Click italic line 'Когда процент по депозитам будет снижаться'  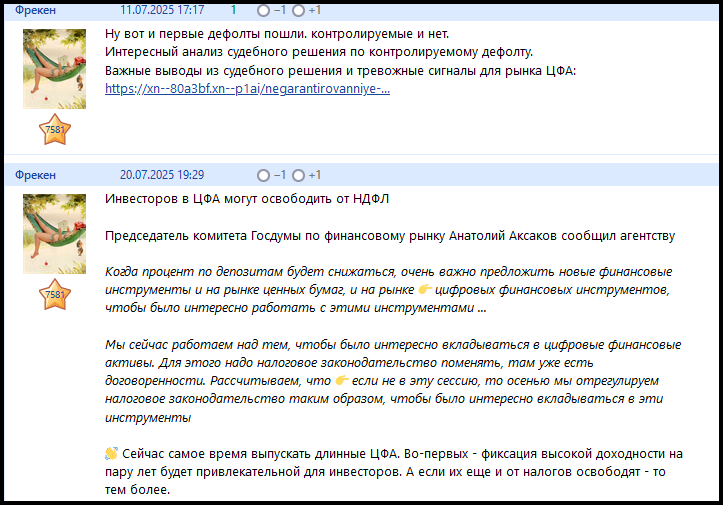pos(388,272)
